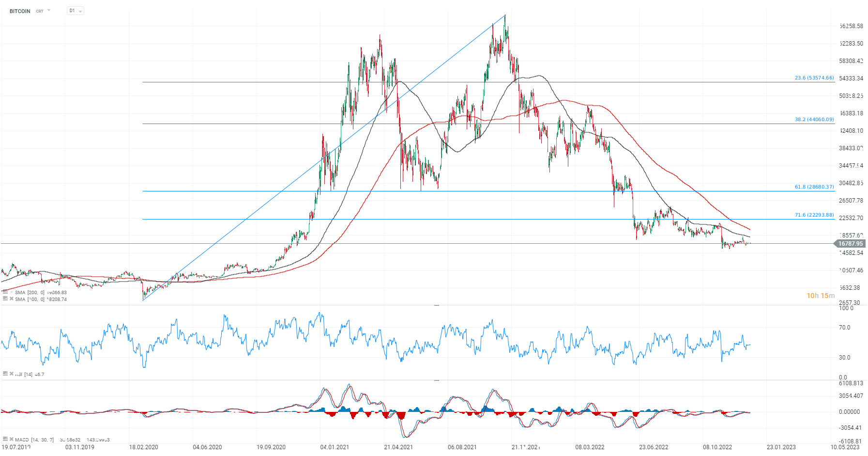Image resolution: width=868 pixels, height=456 pixels.
Task: Select the 61.8 Fibonacci level label
Action: click(x=814, y=187)
